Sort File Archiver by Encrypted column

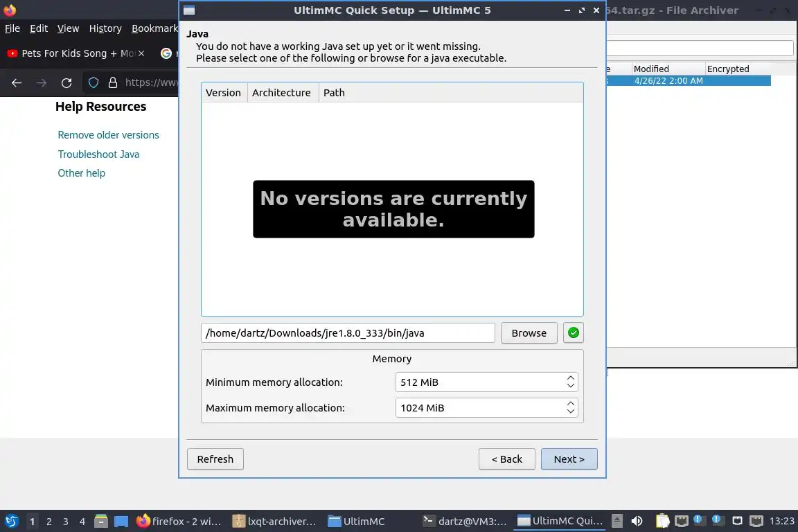point(738,69)
